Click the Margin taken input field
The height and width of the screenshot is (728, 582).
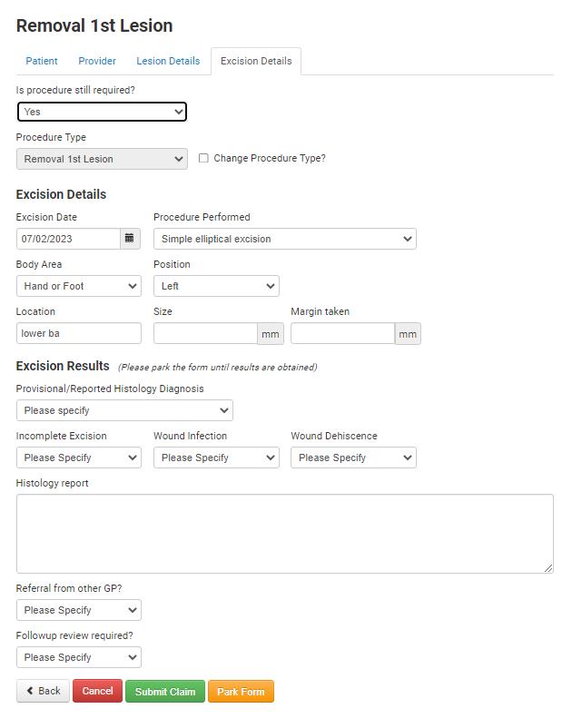[x=342, y=333]
